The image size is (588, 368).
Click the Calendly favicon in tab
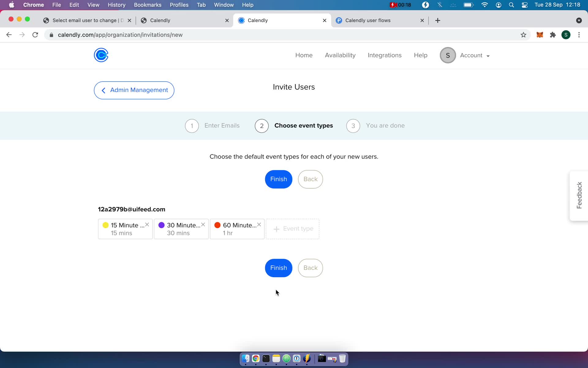[241, 20]
